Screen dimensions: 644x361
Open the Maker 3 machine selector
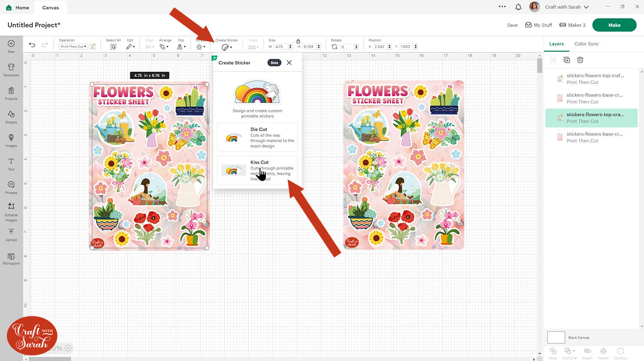(x=572, y=25)
